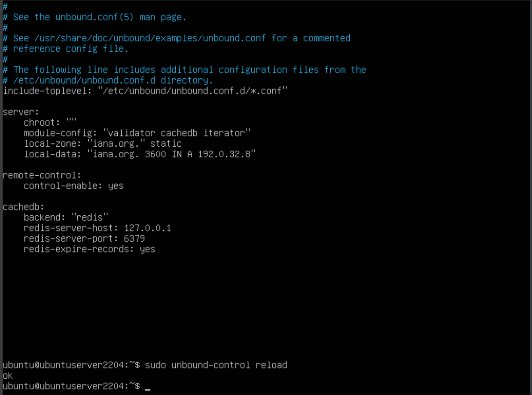Click the 'control-enable: yes' setting
532x395 pixels.
[73, 186]
